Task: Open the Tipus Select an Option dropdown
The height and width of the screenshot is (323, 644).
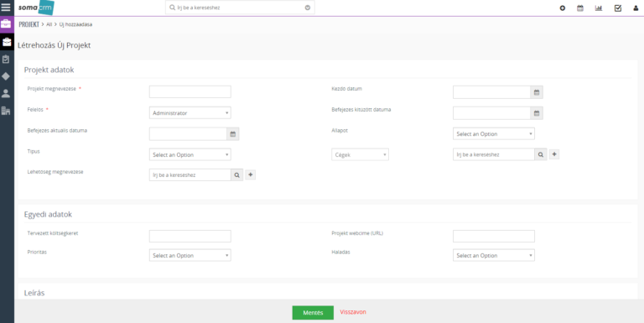Action: [x=190, y=155]
